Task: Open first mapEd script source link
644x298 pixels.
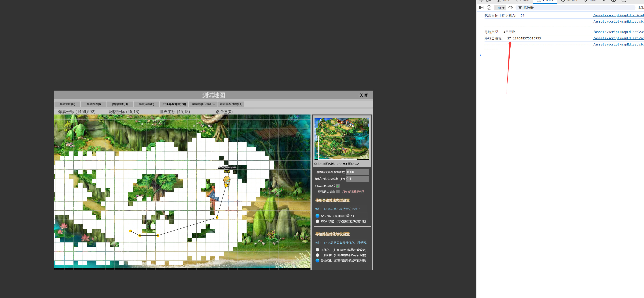Action: point(618,15)
